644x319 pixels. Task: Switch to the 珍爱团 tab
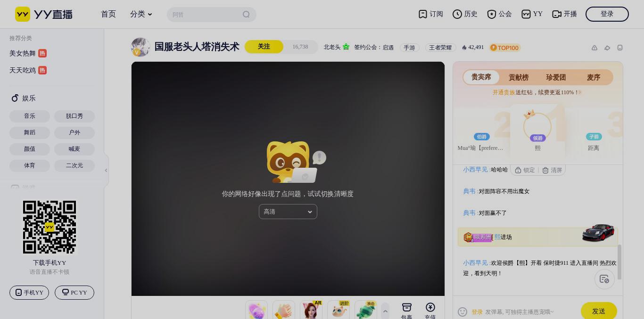[x=556, y=77]
